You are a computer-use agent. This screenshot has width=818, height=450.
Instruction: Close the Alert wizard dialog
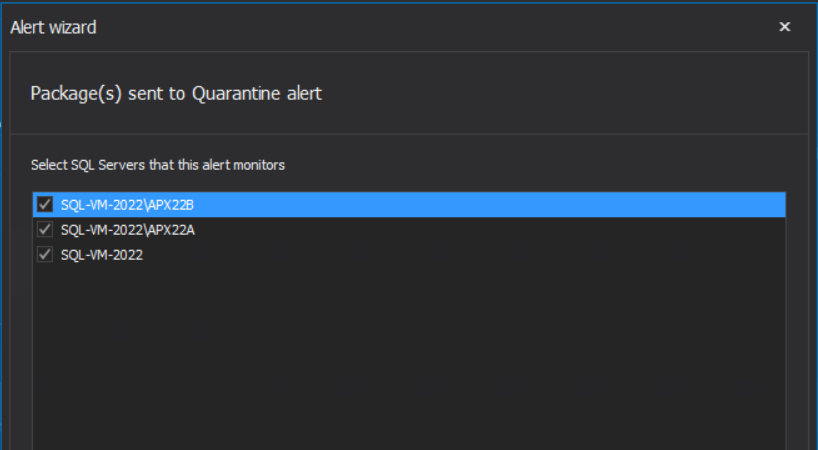(785, 27)
